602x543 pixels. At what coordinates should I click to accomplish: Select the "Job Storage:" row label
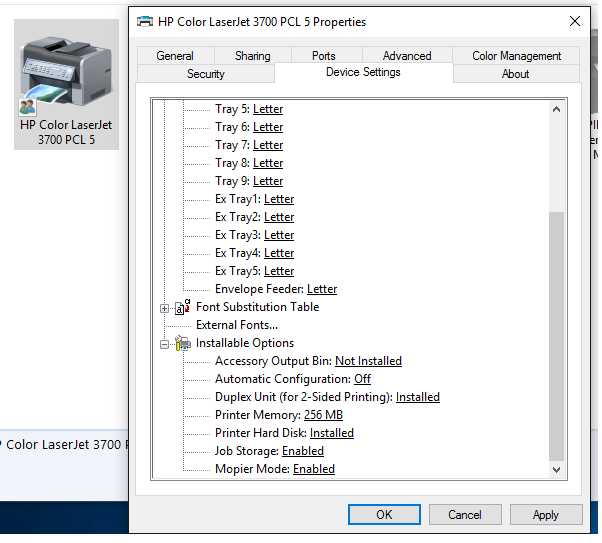click(x=247, y=451)
